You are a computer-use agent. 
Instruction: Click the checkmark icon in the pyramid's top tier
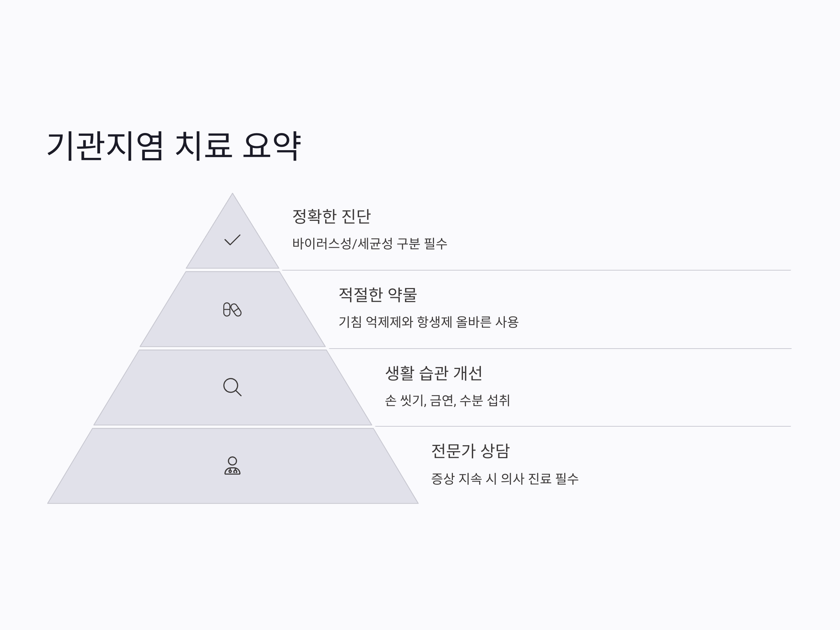point(232,240)
